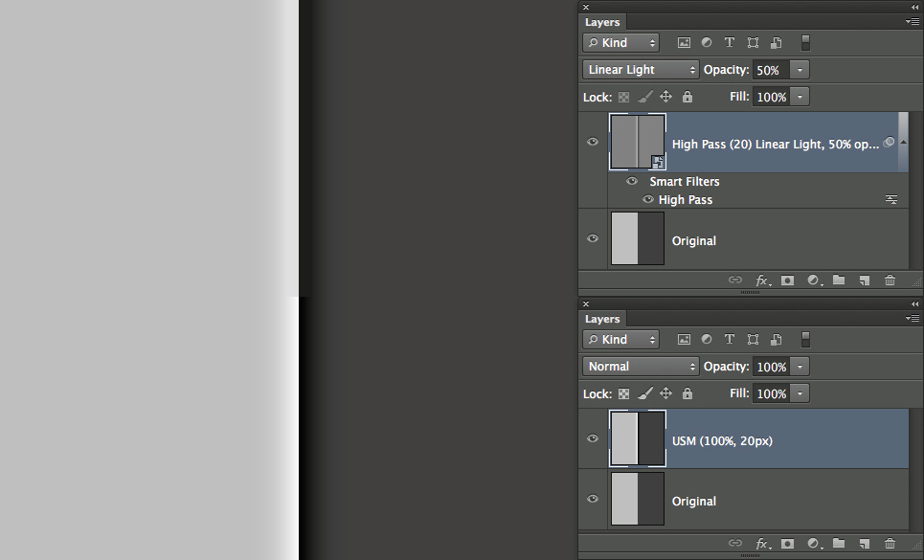Open the fx layer styles menu under USM panel
The height and width of the screenshot is (560, 924).
pos(763,544)
